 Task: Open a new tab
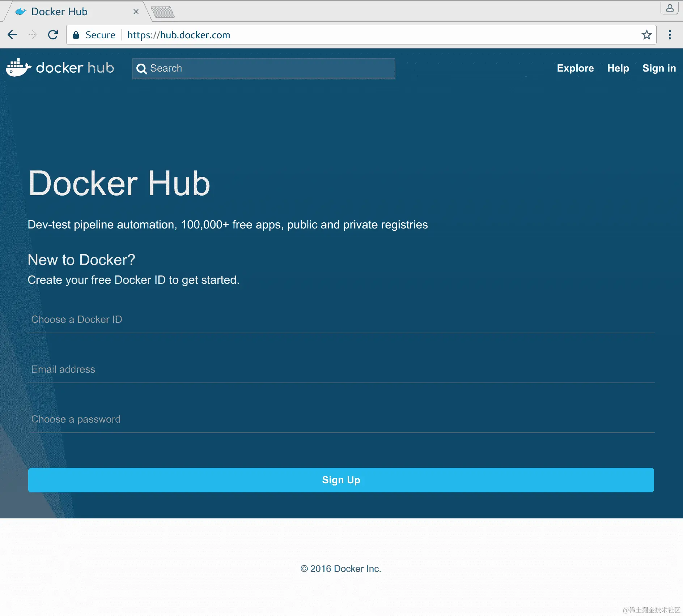coord(163,12)
